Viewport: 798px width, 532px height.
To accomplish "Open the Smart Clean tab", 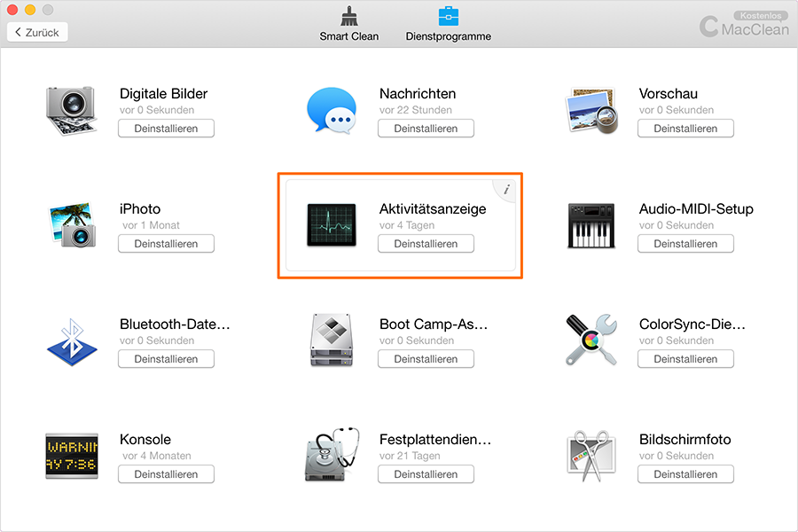I will coord(349,24).
